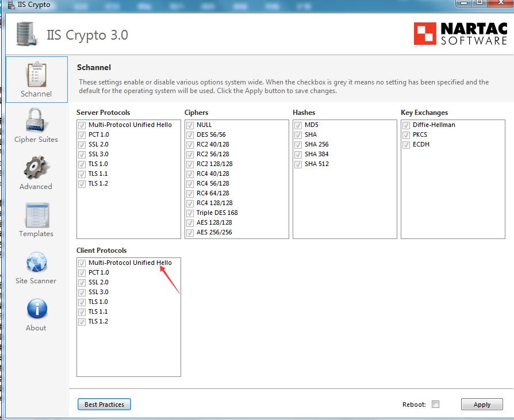
Task: Disable SSL 3.0 under Client Protocols
Action: pos(81,292)
